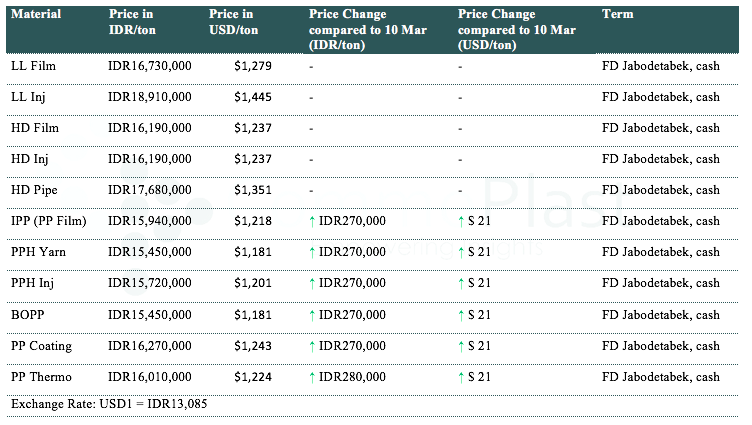Click USD change arrow in PP Thermo row
The image size is (752, 425).
point(461,377)
